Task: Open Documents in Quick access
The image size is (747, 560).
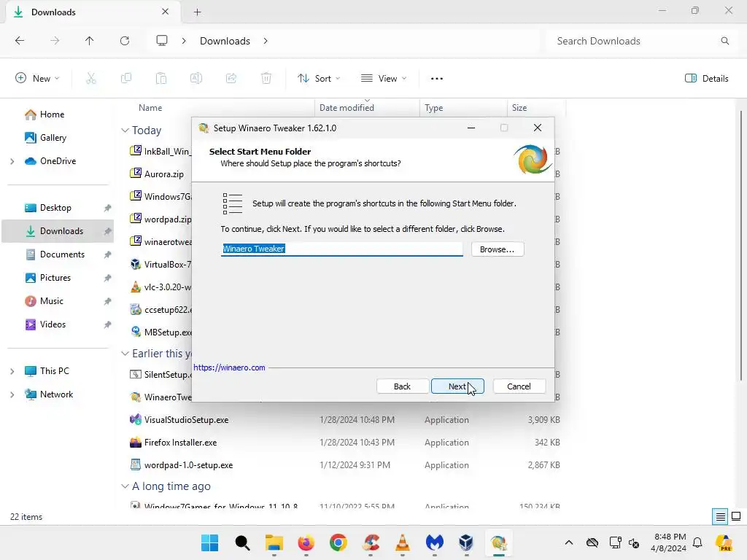Action: click(62, 254)
